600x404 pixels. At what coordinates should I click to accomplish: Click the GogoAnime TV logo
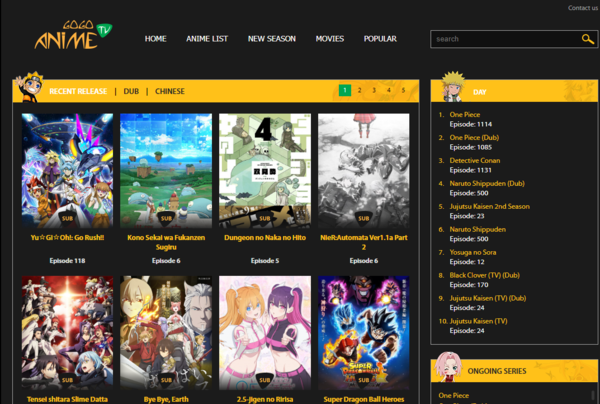point(73,35)
